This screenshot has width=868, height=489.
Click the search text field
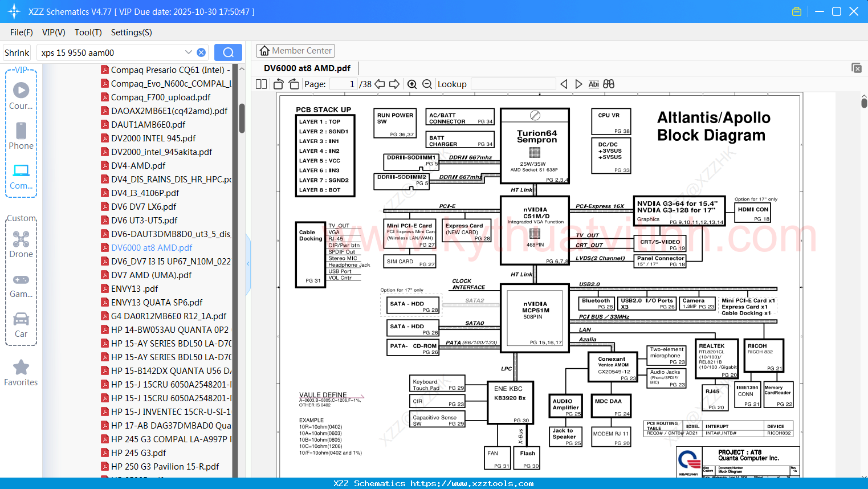pos(111,52)
